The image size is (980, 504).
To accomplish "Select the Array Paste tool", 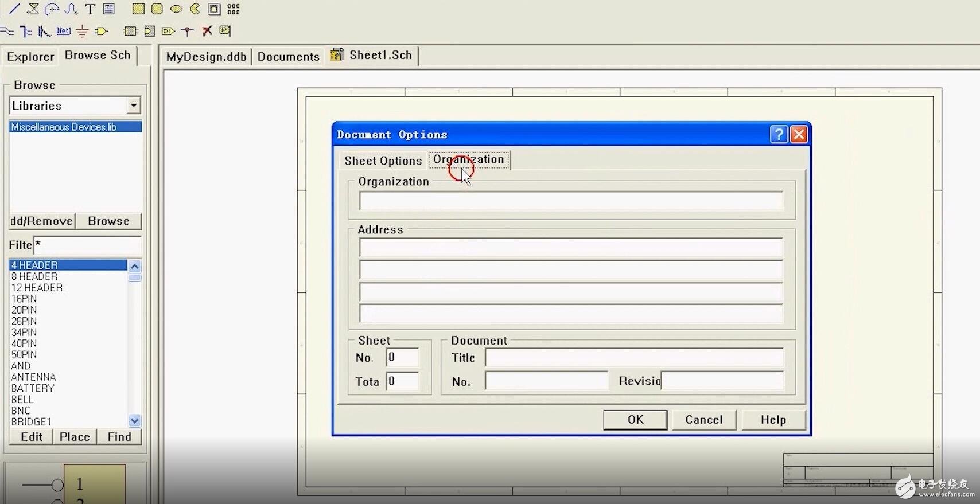I will click(233, 9).
